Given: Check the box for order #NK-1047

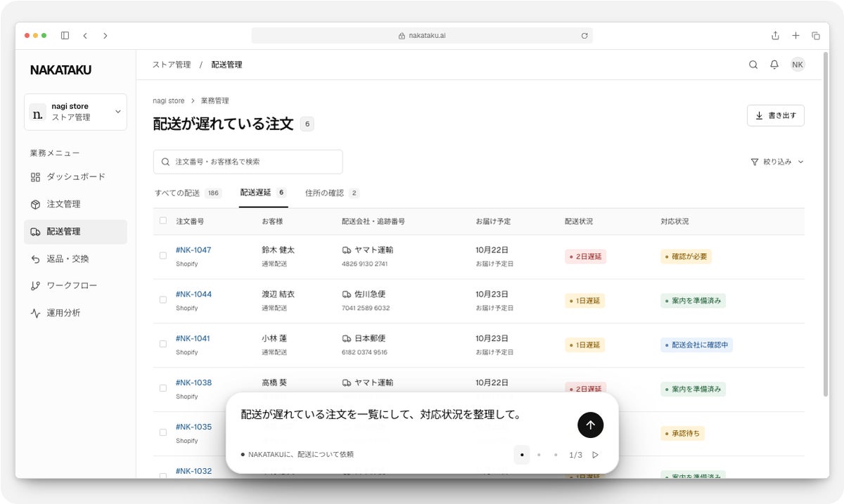Looking at the screenshot, I should coord(163,256).
